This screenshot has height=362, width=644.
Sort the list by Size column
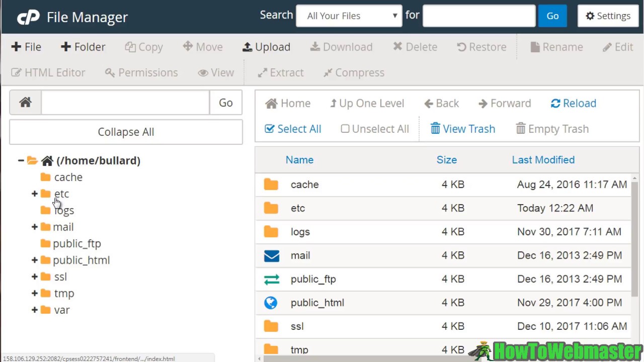447,160
